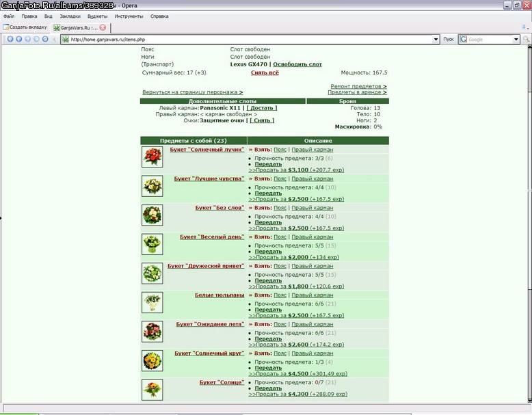Screen dimensions: 532x415
Task: Click the page vertical scrollbar
Action: pyautogui.click(x=529, y=224)
